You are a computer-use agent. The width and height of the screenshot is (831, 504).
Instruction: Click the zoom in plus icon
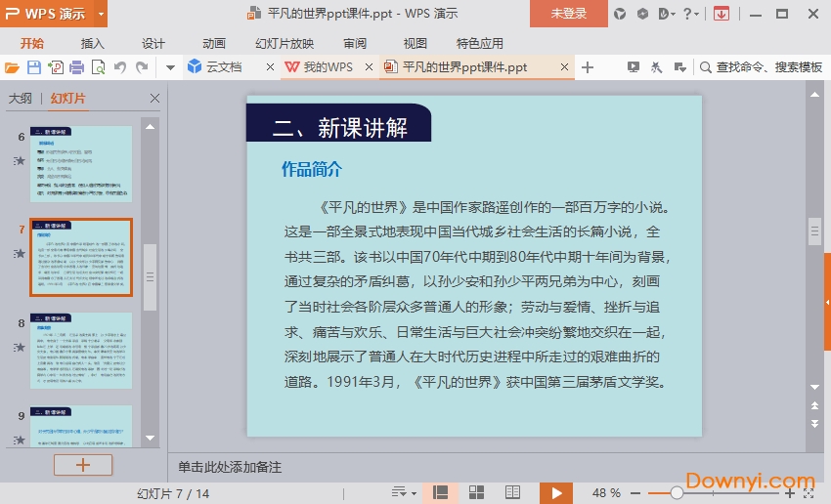[790, 492]
